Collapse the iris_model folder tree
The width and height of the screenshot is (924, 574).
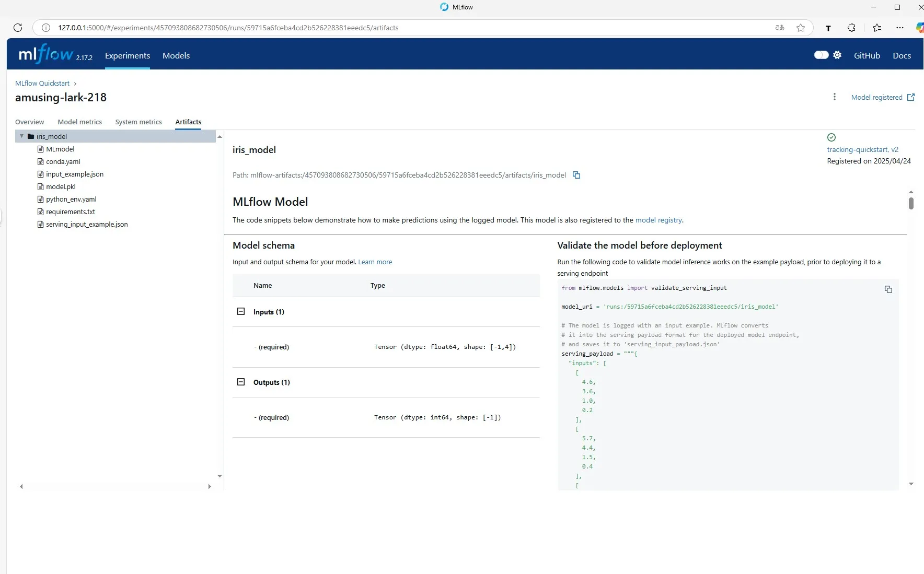21,136
